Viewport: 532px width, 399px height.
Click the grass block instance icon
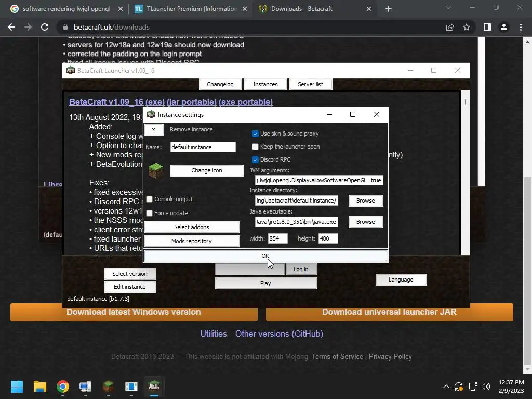pos(156,170)
